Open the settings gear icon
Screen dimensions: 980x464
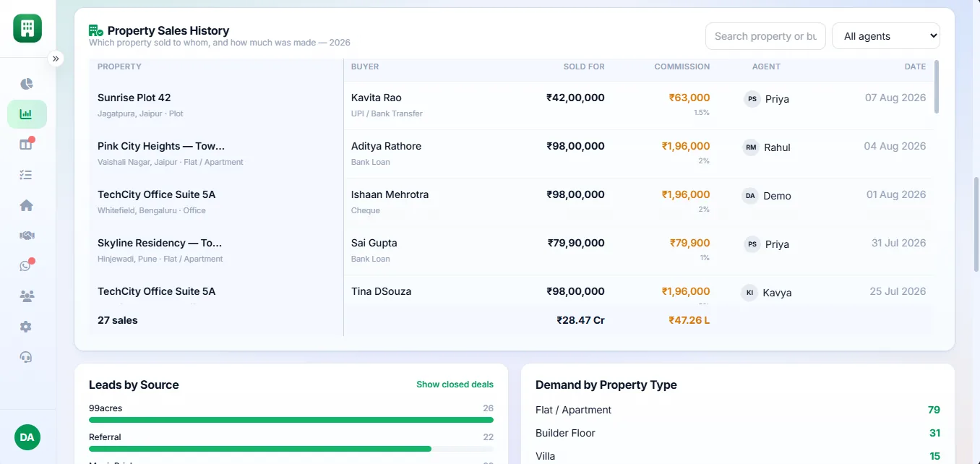click(x=27, y=327)
